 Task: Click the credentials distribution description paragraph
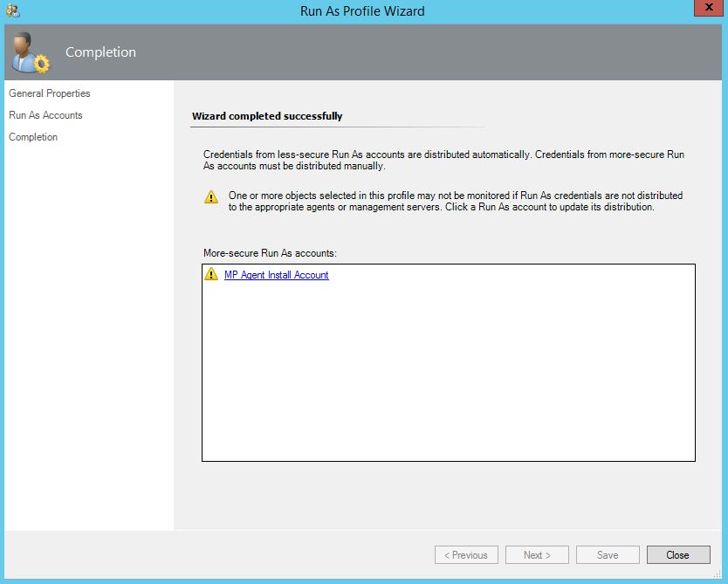(x=443, y=160)
